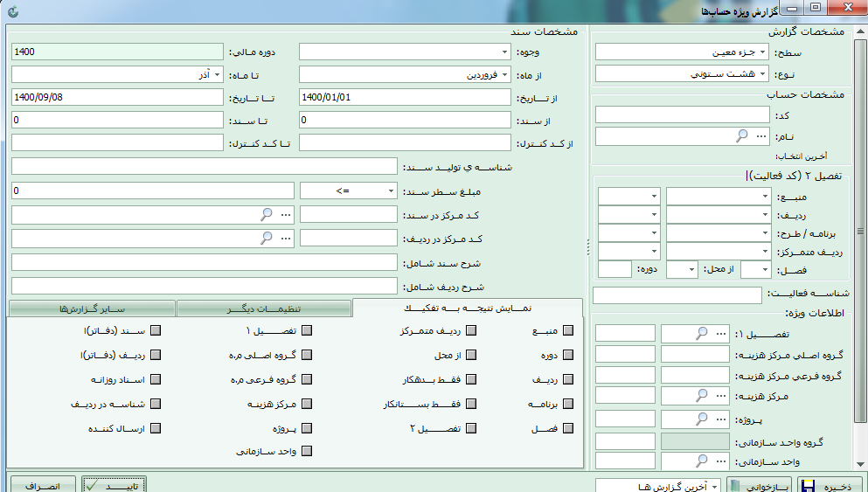Check the ارسال کننده checkbox
This screenshot has height=492, width=868.
(x=156, y=428)
